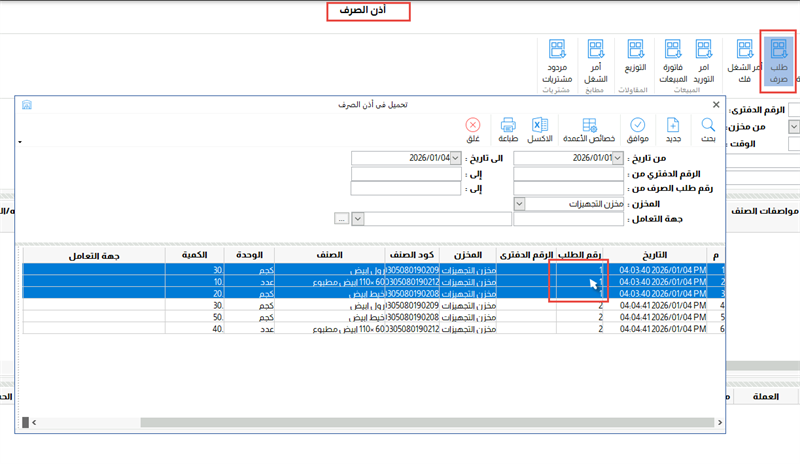Click the التاريخ column header

[x=656, y=254]
